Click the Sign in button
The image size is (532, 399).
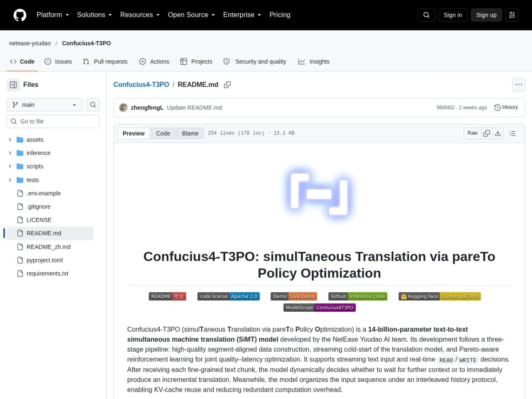coord(453,15)
